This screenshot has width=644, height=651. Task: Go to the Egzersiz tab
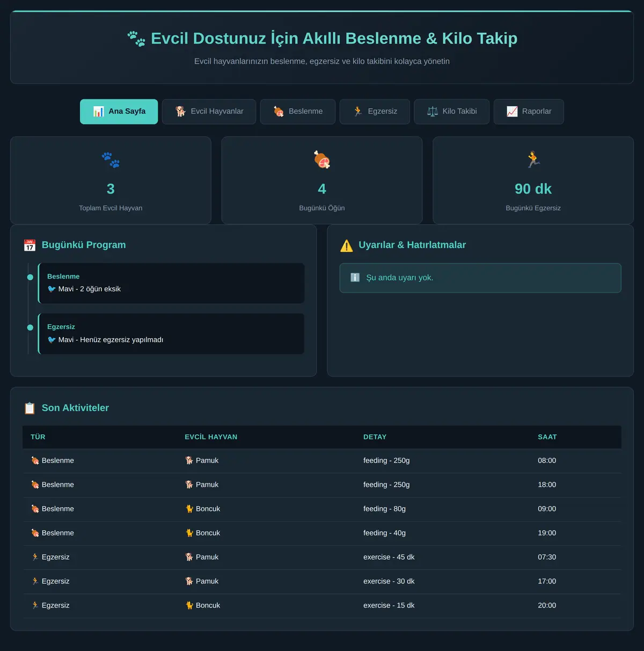pyautogui.click(x=375, y=112)
